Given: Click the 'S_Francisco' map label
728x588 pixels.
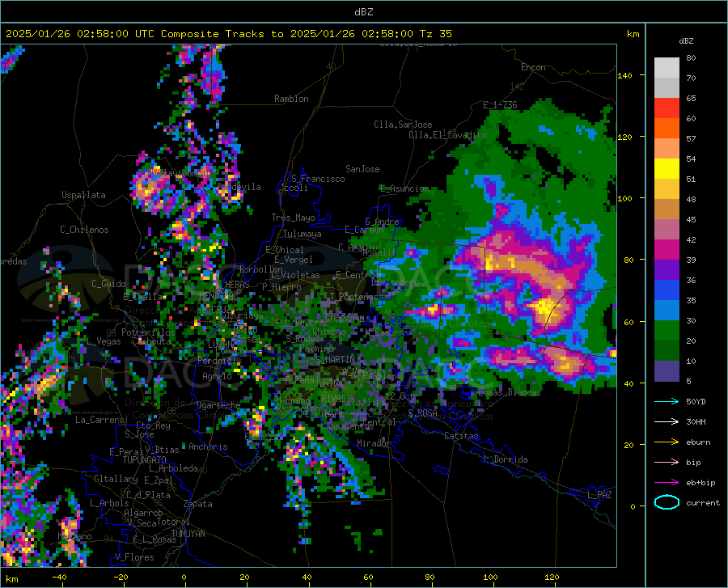Looking at the screenshot, I should coord(318,179).
